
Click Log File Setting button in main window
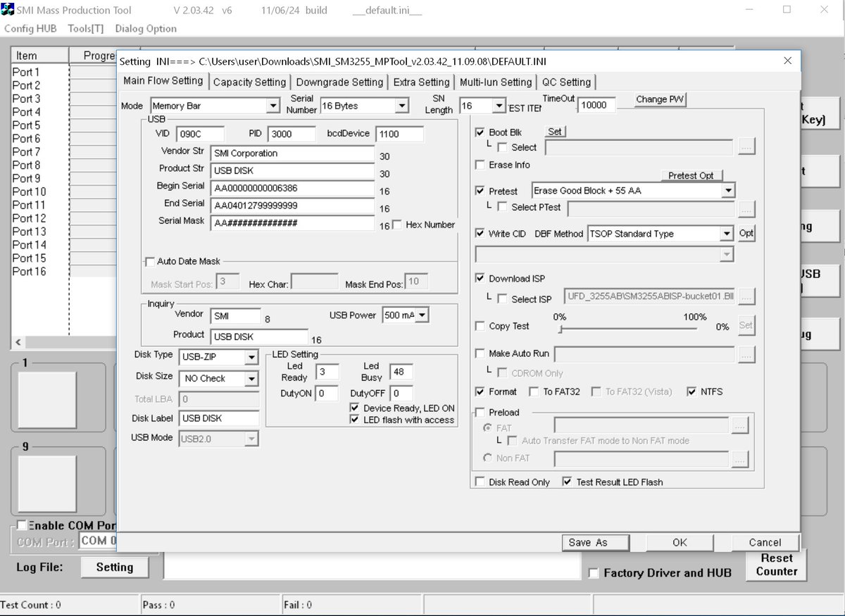pyautogui.click(x=115, y=567)
